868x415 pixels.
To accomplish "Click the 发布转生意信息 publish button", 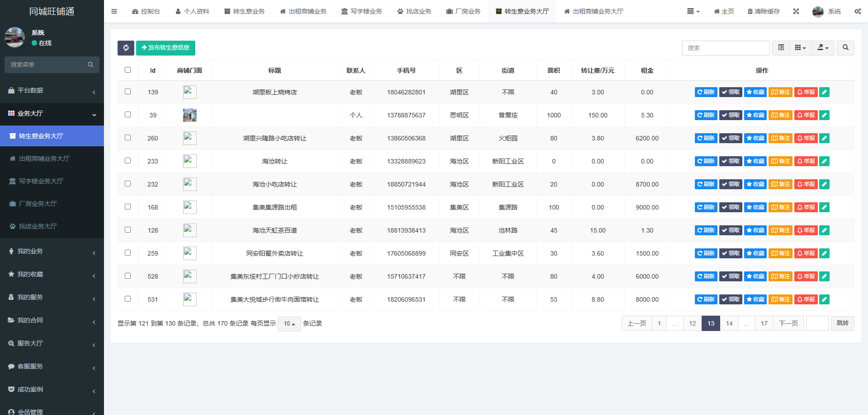I will pyautogui.click(x=165, y=48).
